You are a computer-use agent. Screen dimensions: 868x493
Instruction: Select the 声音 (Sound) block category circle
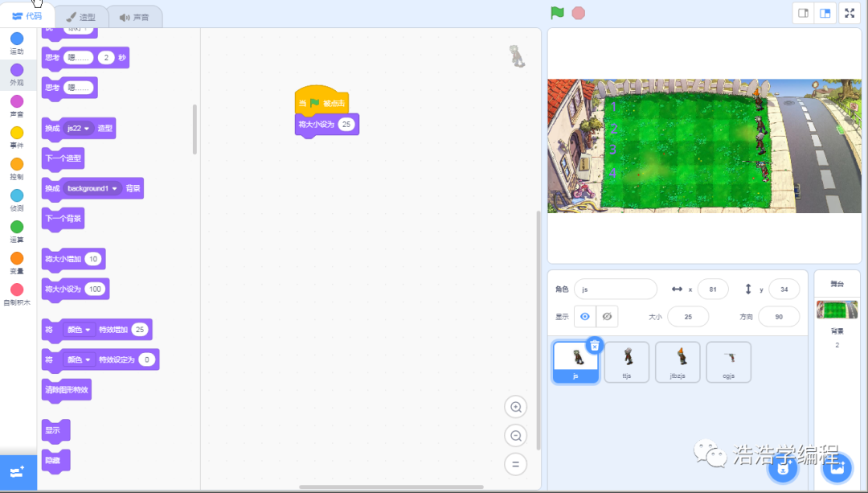[x=17, y=101]
